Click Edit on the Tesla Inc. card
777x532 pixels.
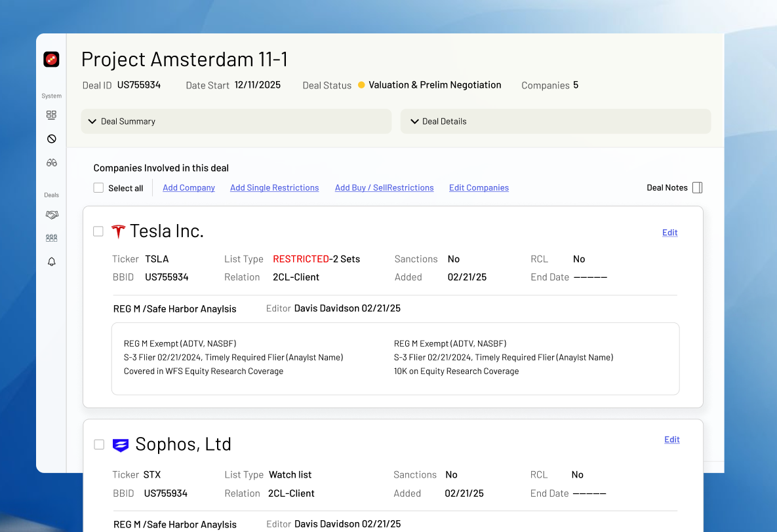click(669, 233)
